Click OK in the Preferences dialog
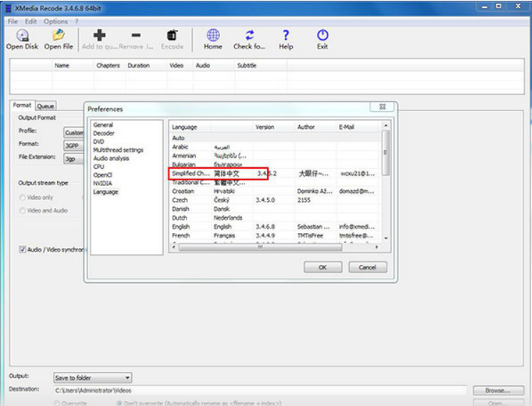Image resolution: width=532 pixels, height=406 pixels. point(323,267)
